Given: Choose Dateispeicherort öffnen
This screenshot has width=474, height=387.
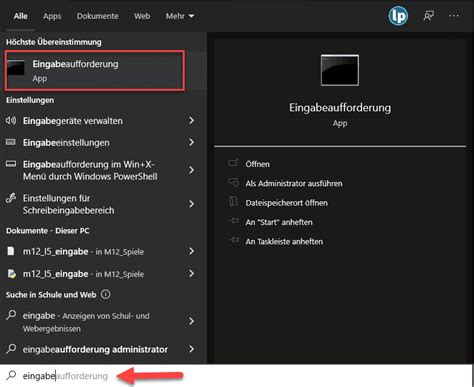Looking at the screenshot, I should [286, 203].
